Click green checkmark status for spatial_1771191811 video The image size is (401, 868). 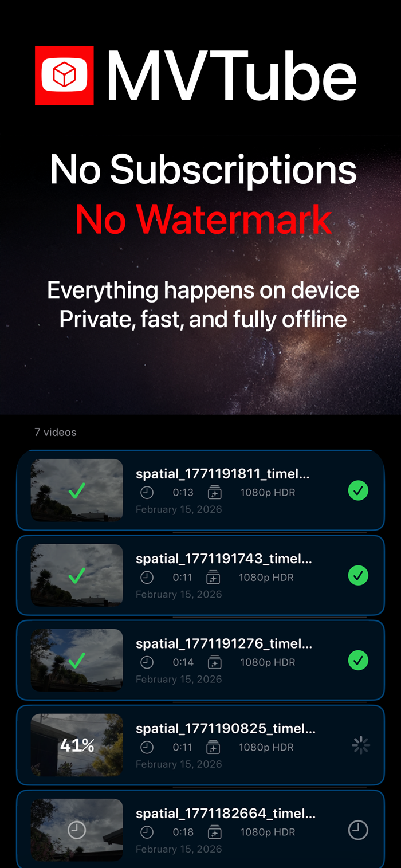tap(358, 490)
